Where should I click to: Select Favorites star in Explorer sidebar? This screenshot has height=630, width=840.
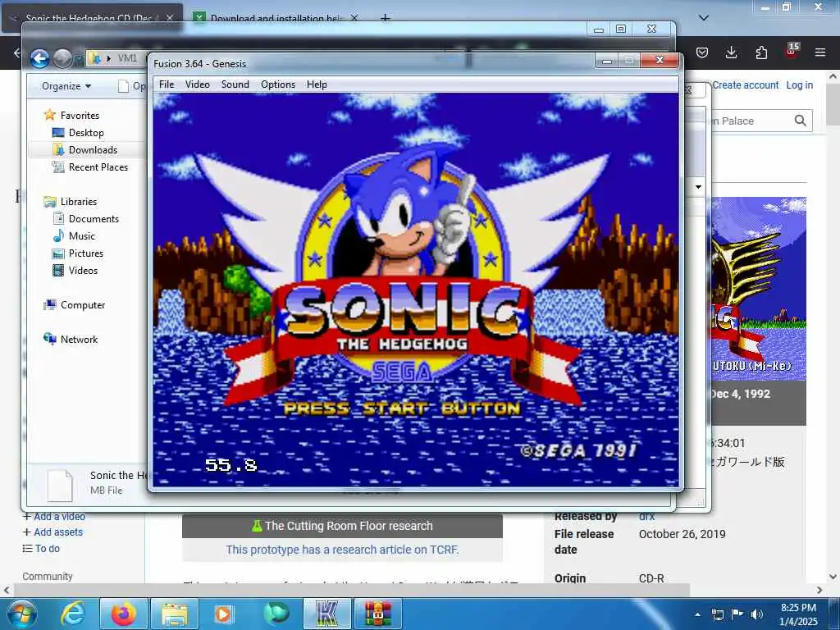(50, 115)
